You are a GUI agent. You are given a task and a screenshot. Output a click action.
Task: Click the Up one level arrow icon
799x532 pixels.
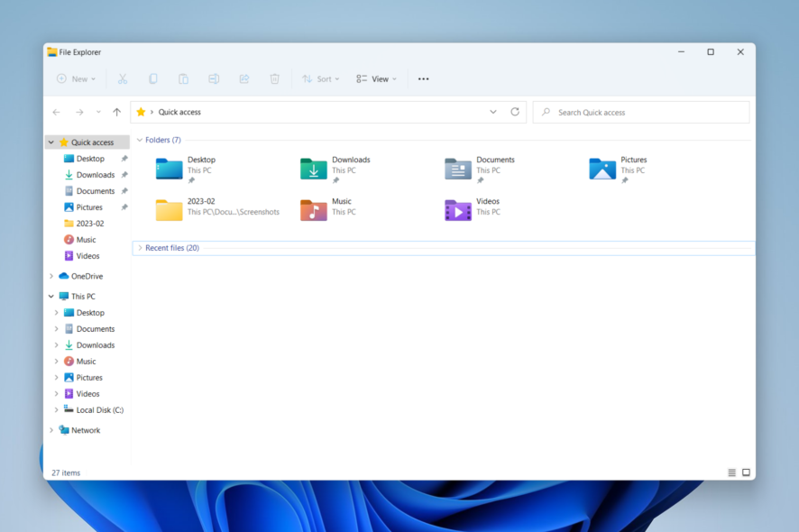(x=116, y=112)
